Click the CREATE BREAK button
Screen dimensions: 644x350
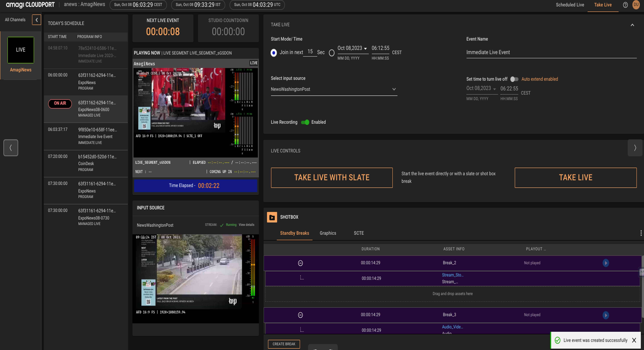click(x=284, y=344)
